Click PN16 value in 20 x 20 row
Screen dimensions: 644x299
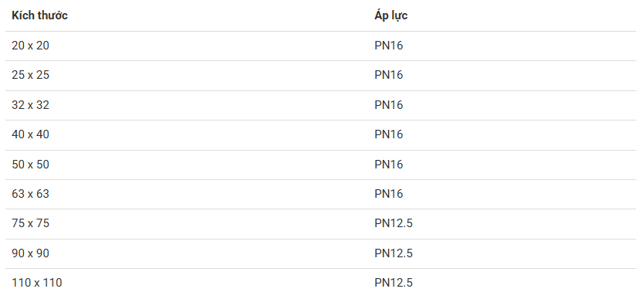389,46
